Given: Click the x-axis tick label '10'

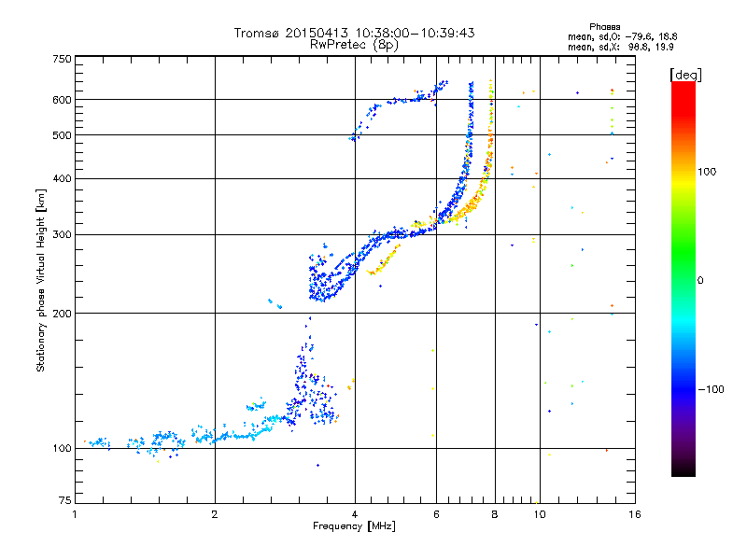Looking at the screenshot, I should click(x=540, y=514).
